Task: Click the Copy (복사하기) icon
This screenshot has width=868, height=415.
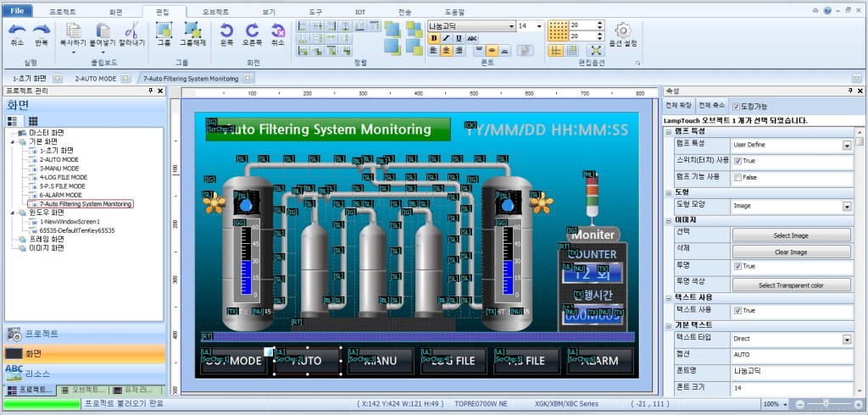Action: tap(74, 31)
